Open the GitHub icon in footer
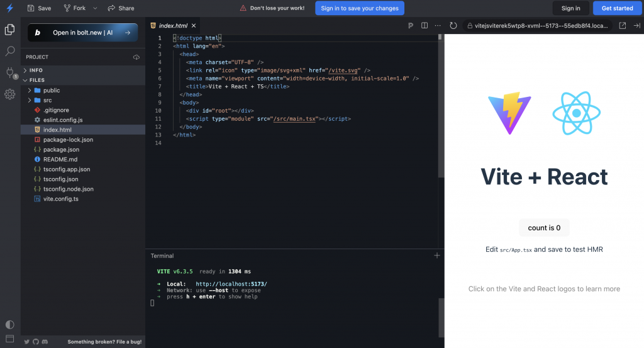The width and height of the screenshot is (644, 348). click(x=36, y=342)
